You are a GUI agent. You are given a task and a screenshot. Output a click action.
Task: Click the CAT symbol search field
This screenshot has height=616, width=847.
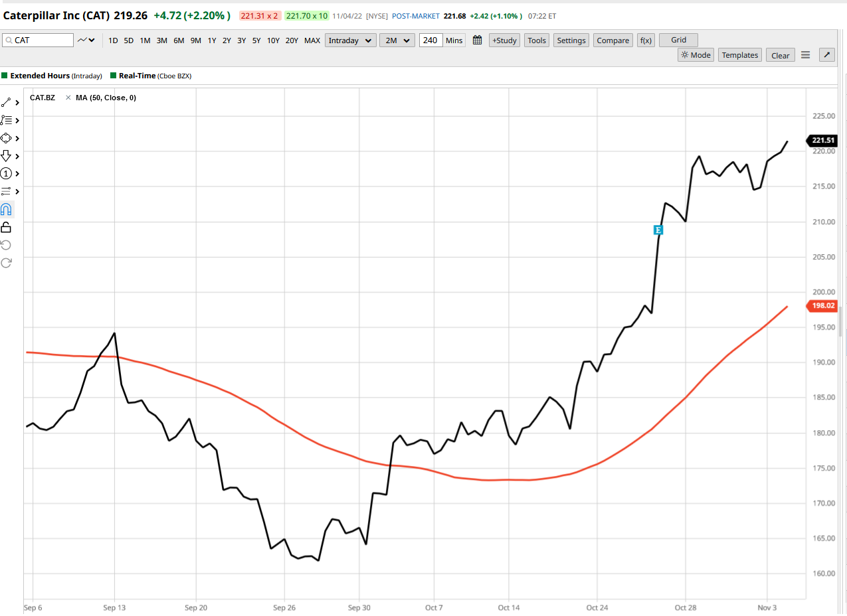(38, 40)
